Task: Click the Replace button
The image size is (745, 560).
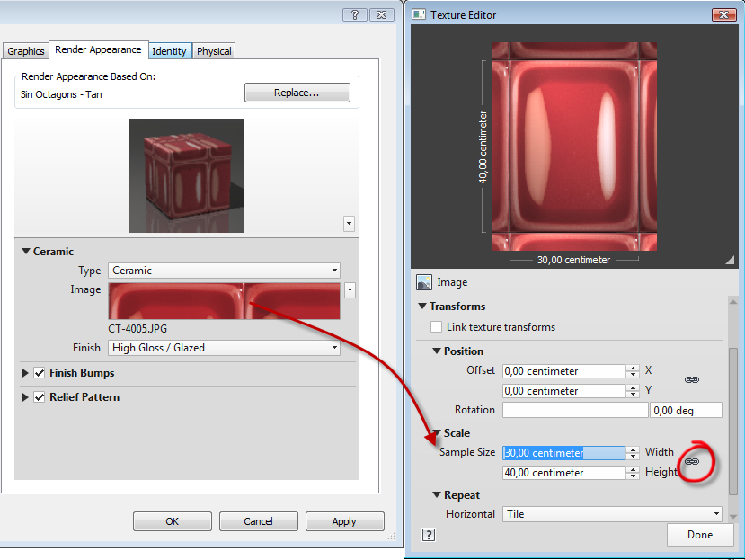Action: point(297,92)
